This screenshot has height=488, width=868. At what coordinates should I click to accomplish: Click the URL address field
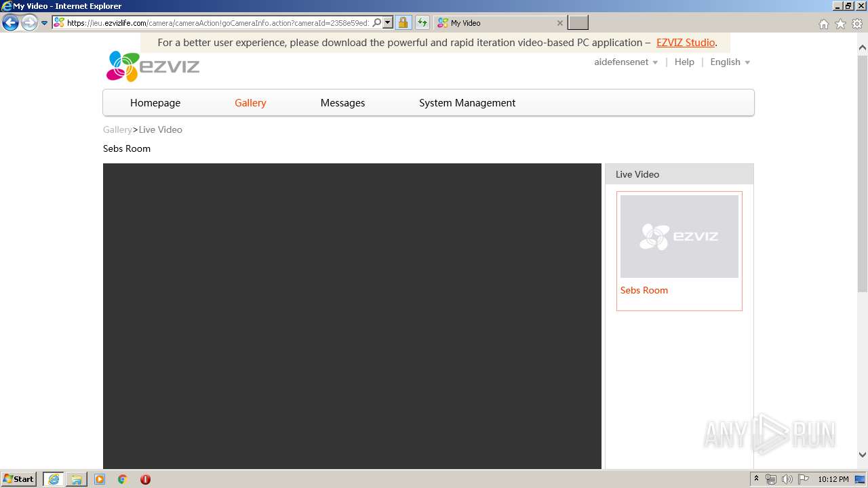coord(218,23)
